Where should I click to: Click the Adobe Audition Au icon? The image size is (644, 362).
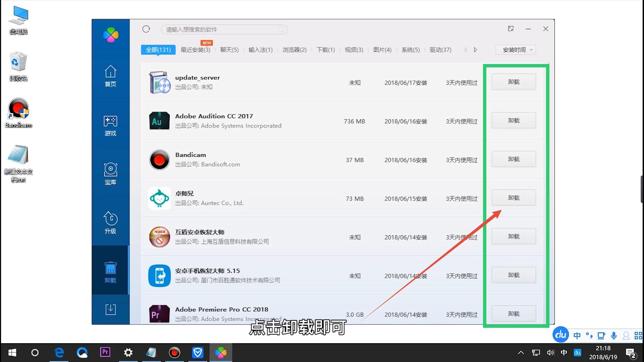click(159, 121)
